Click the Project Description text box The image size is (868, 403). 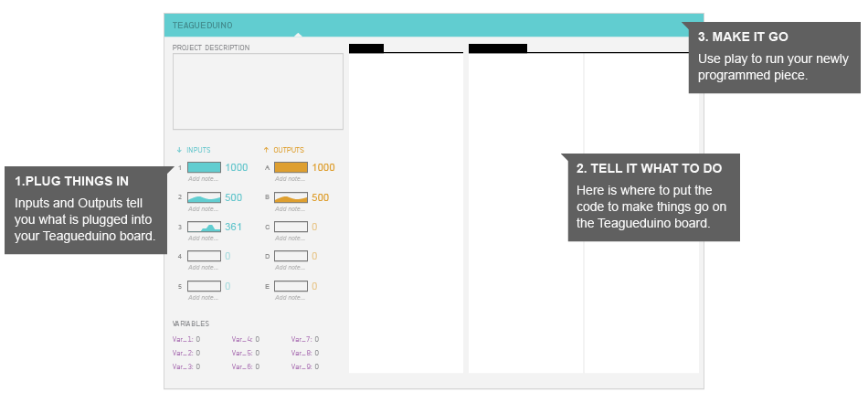258,91
